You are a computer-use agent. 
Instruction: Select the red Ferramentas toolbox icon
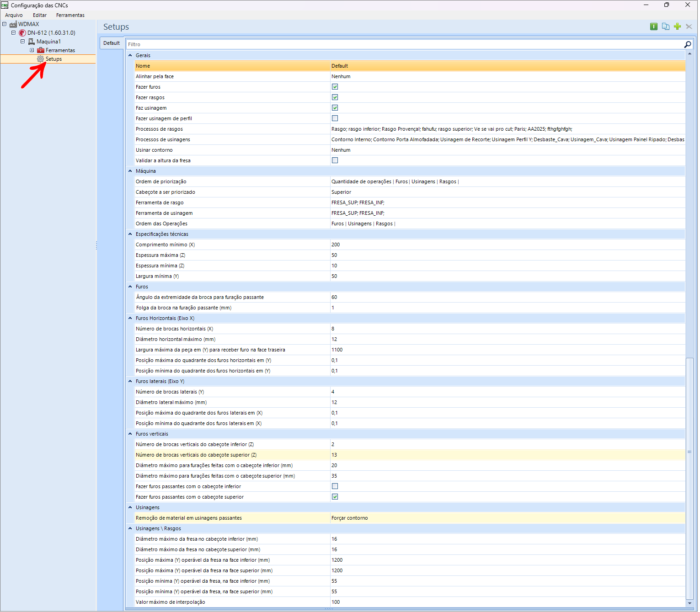click(41, 50)
